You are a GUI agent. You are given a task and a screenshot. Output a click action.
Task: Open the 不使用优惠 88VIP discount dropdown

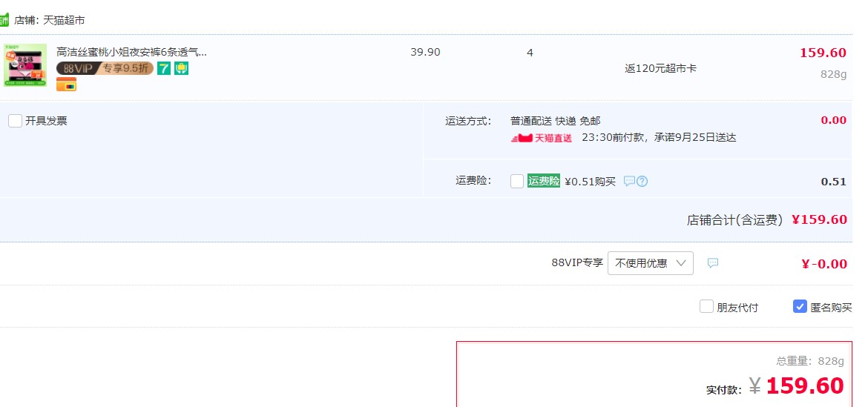pos(650,263)
